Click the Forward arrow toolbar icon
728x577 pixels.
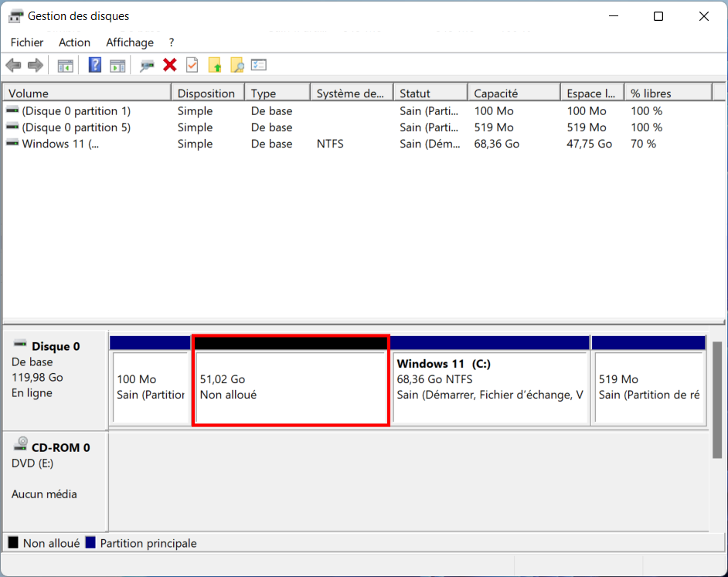[x=36, y=66]
